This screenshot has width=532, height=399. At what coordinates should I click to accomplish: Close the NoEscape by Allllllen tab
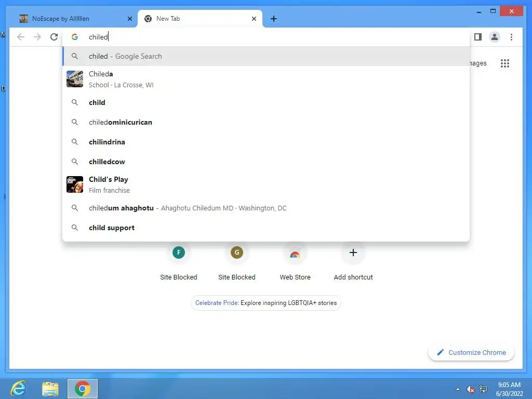pos(129,19)
